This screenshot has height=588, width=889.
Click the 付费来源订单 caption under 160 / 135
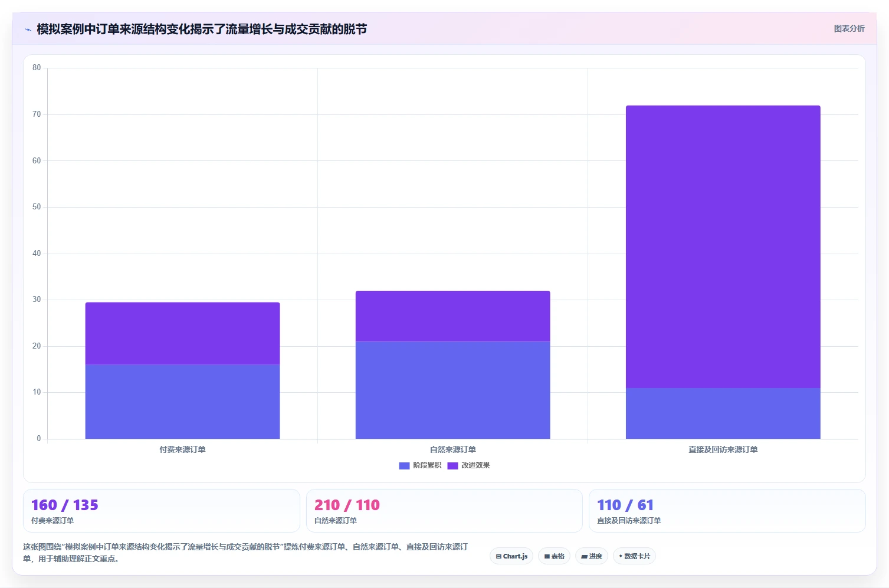pyautogui.click(x=53, y=521)
